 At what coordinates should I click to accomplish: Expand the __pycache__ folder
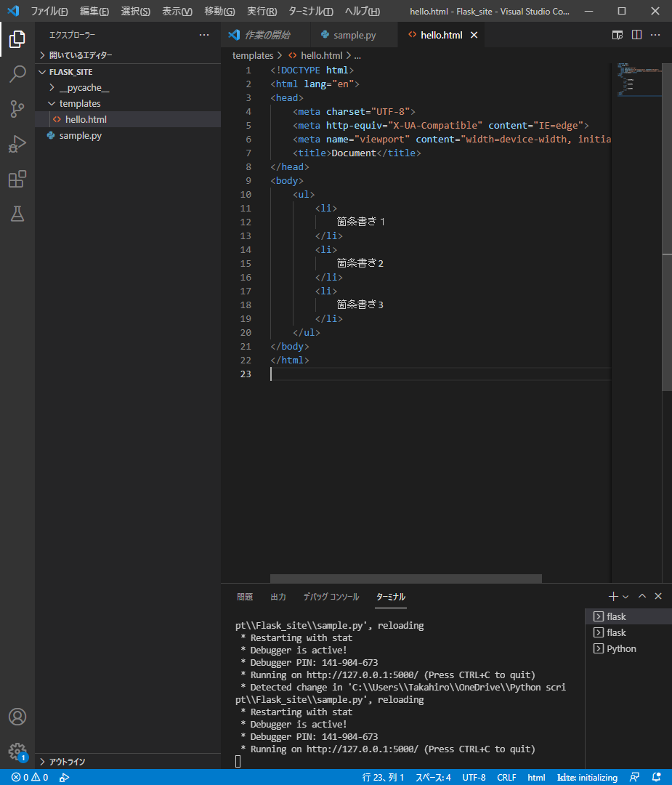point(83,88)
